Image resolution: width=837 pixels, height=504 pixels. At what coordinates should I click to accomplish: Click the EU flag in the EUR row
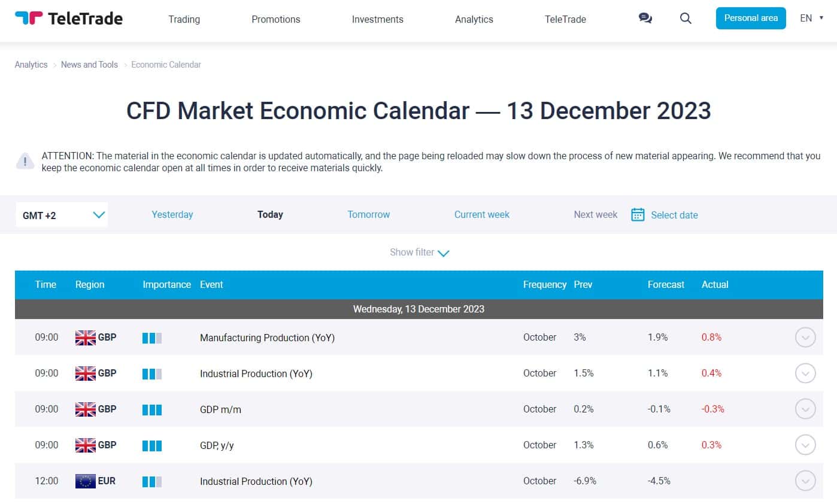point(86,481)
